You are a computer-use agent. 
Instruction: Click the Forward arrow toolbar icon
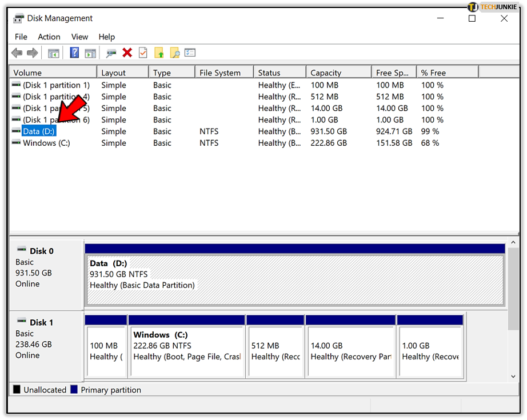(32, 53)
